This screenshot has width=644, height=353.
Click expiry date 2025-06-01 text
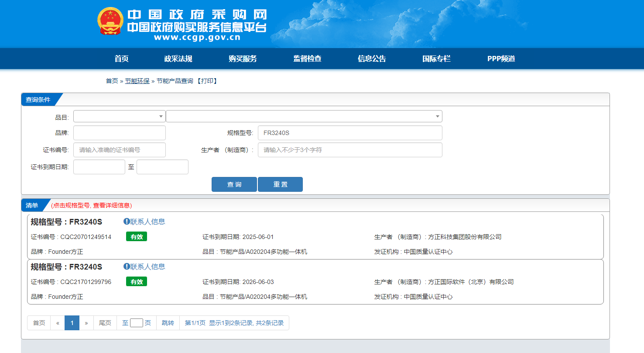(258, 237)
